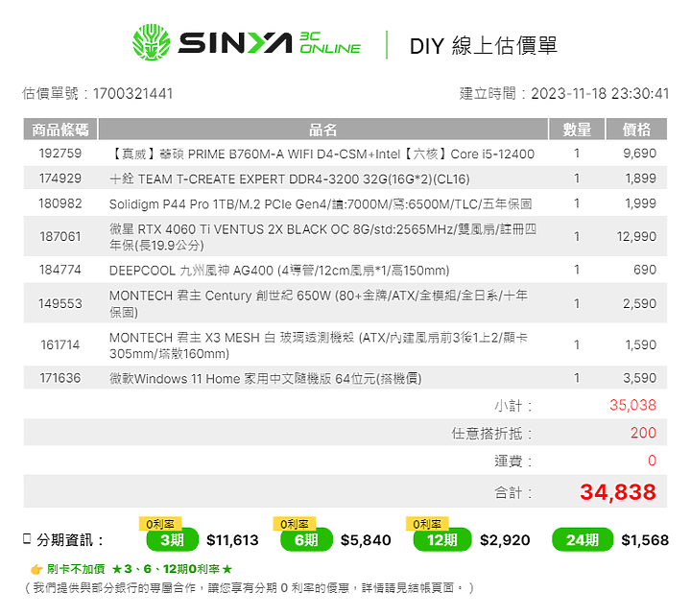This screenshot has width=691, height=616.
Task: Select the 3期 installment badge
Action: click(x=172, y=539)
